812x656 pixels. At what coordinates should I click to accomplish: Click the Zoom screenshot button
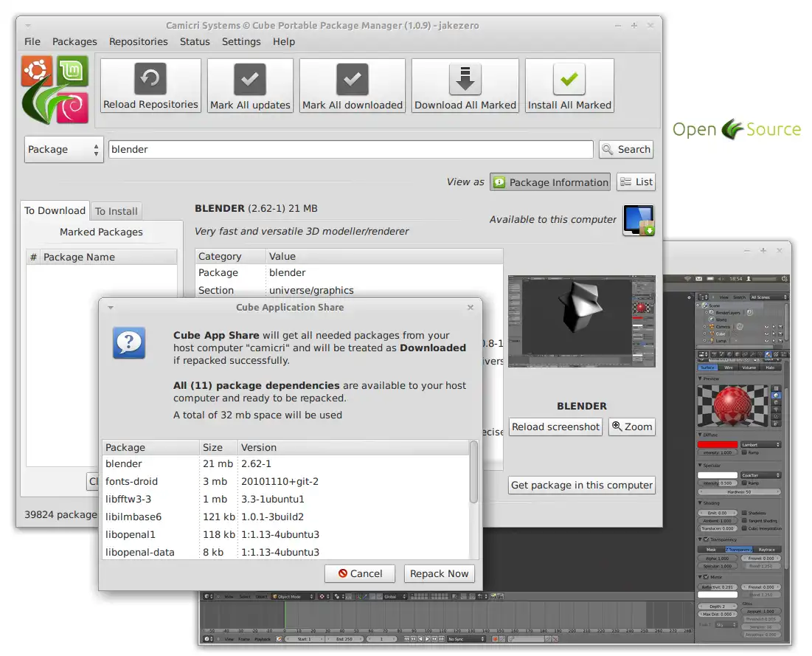click(x=632, y=427)
